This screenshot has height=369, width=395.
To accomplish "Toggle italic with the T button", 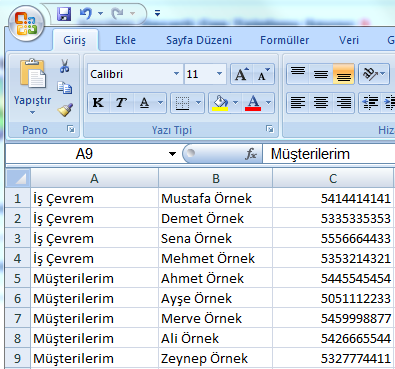I will 121,102.
